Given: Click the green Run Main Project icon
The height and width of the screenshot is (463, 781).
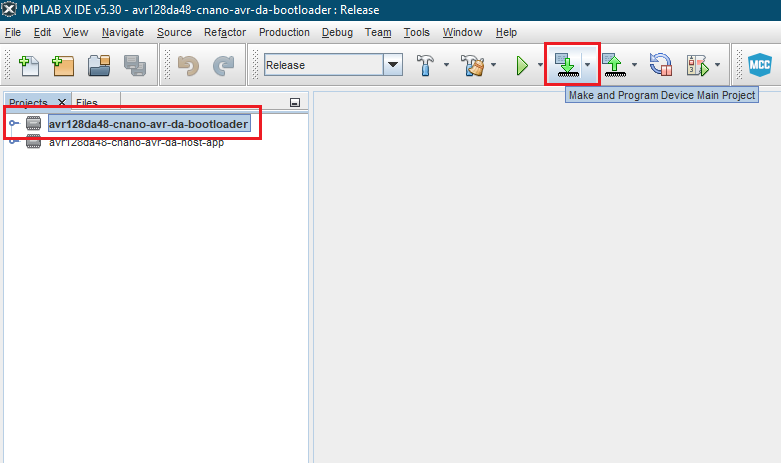Looking at the screenshot, I should (x=521, y=65).
